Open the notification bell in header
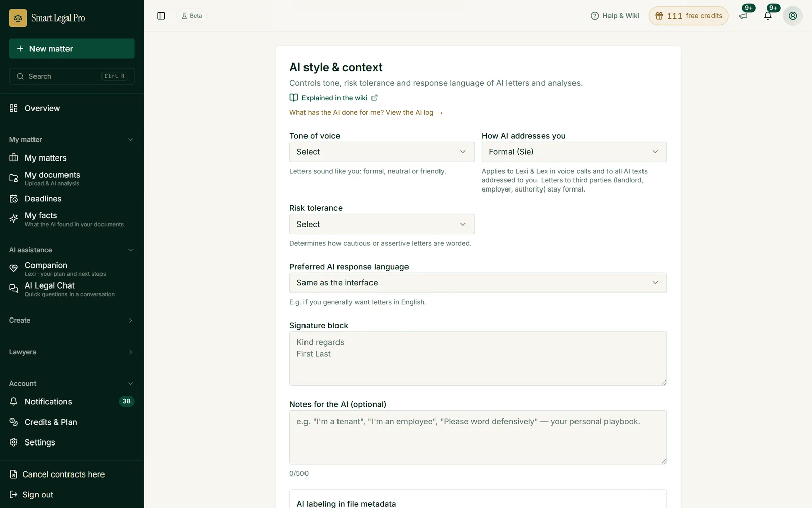The image size is (812, 508). click(x=768, y=16)
